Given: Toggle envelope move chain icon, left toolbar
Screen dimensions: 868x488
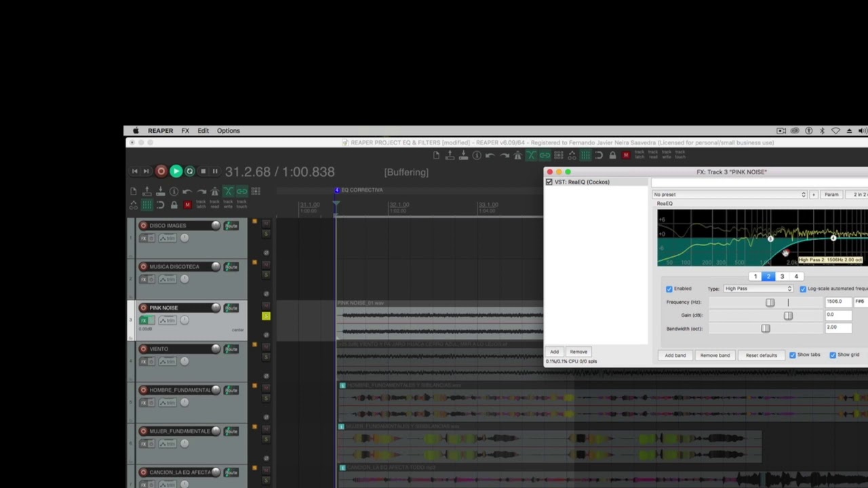Looking at the screenshot, I should [134, 205].
